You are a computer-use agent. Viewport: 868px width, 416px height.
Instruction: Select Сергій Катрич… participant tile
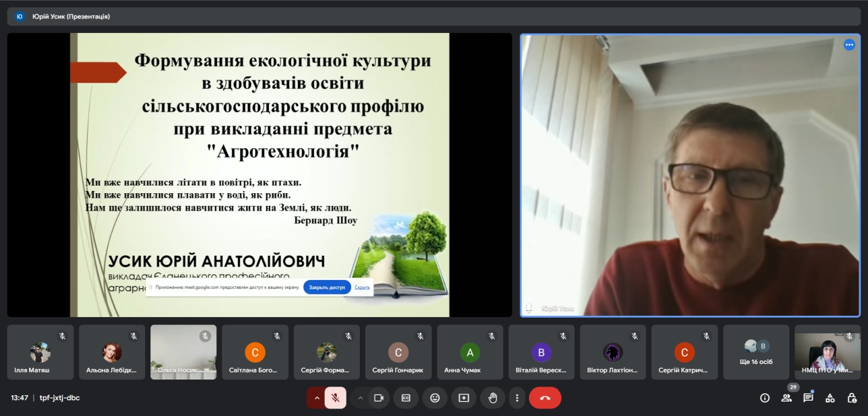[685, 352]
